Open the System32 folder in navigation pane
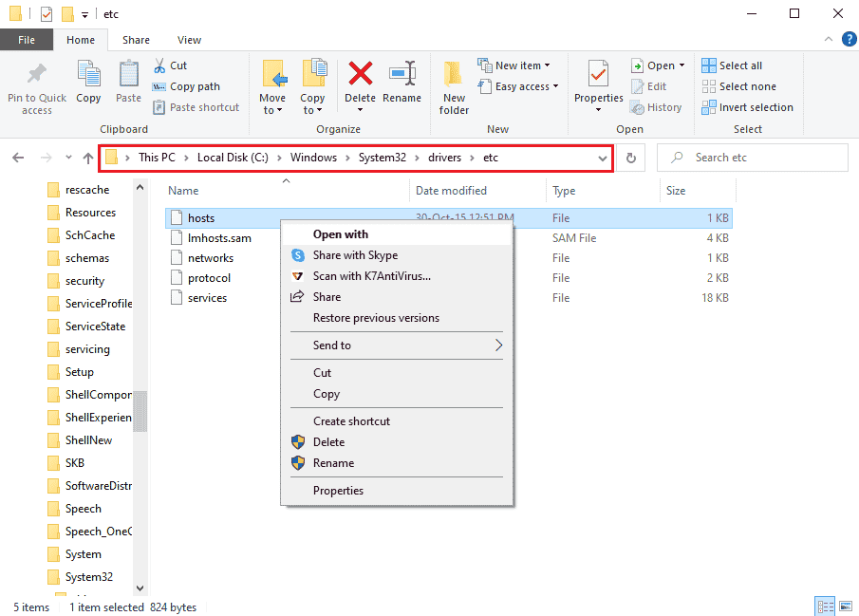The image size is (859, 616). click(x=89, y=576)
